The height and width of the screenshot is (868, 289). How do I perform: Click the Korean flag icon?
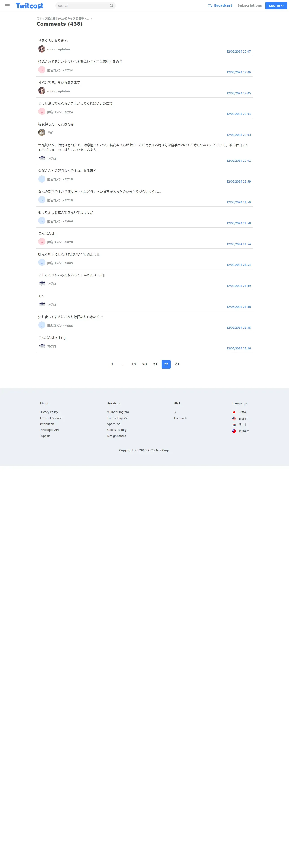point(234,425)
